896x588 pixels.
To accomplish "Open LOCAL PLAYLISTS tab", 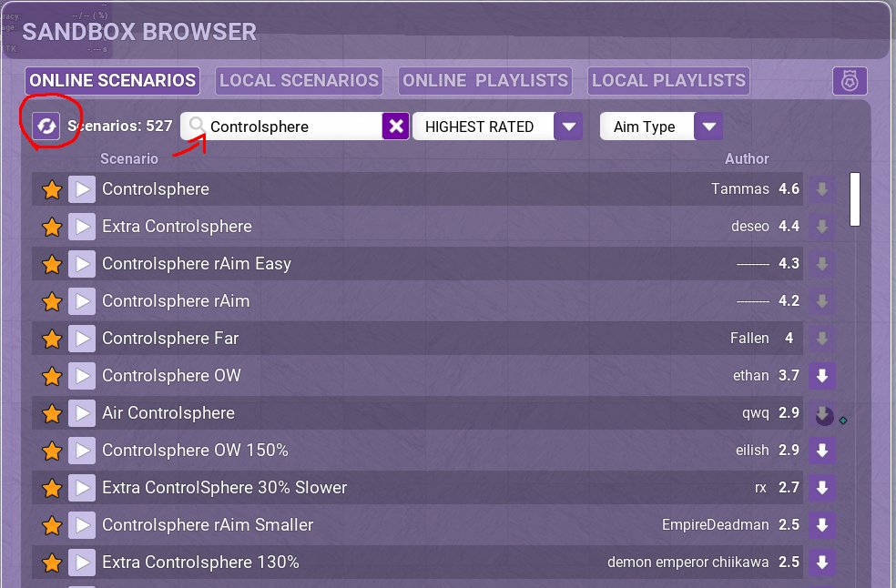I will tap(668, 81).
